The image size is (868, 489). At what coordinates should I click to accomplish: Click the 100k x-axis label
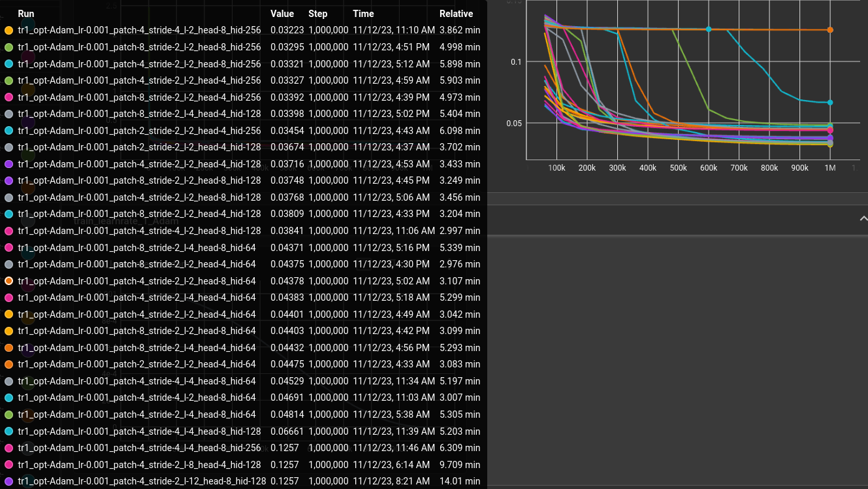click(556, 168)
